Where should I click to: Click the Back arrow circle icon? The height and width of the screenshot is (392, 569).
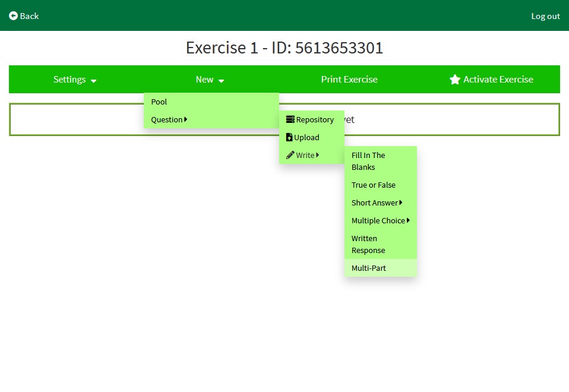coord(13,16)
